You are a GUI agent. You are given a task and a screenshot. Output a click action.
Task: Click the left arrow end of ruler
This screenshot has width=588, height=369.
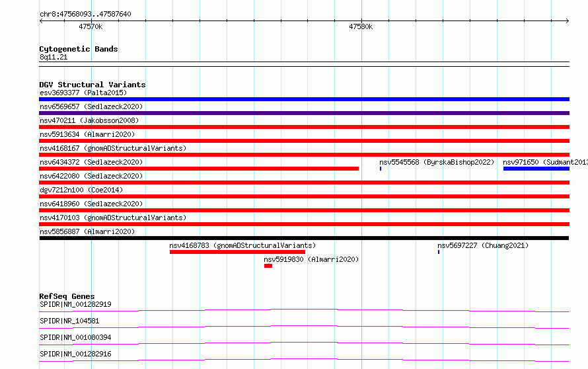(41, 21)
